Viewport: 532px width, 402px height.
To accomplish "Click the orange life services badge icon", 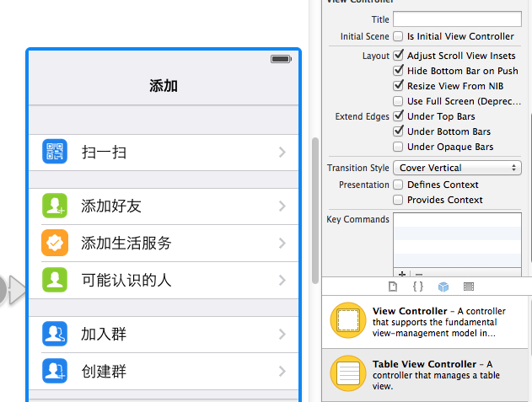I will [x=55, y=243].
